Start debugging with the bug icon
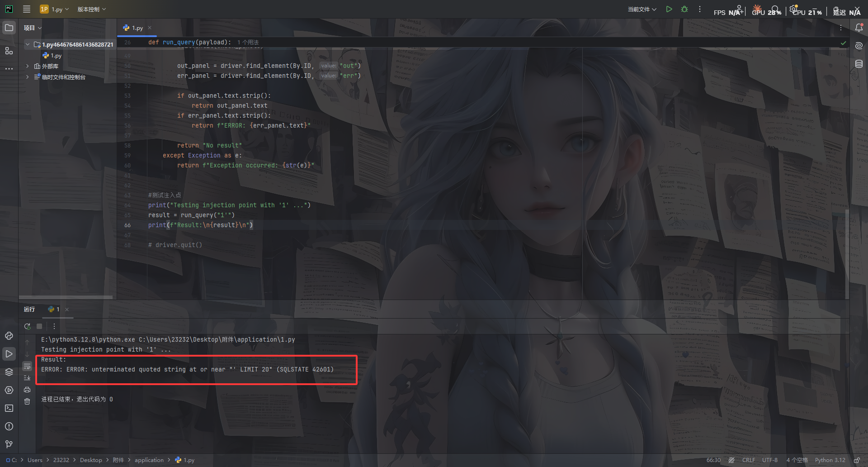The height and width of the screenshot is (467, 868). (684, 9)
